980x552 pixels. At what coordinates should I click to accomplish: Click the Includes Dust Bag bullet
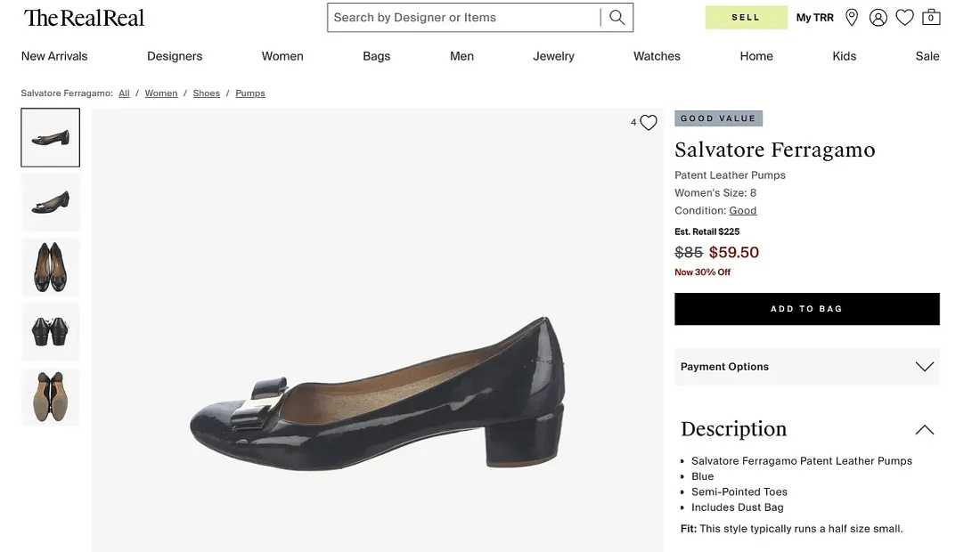point(737,507)
